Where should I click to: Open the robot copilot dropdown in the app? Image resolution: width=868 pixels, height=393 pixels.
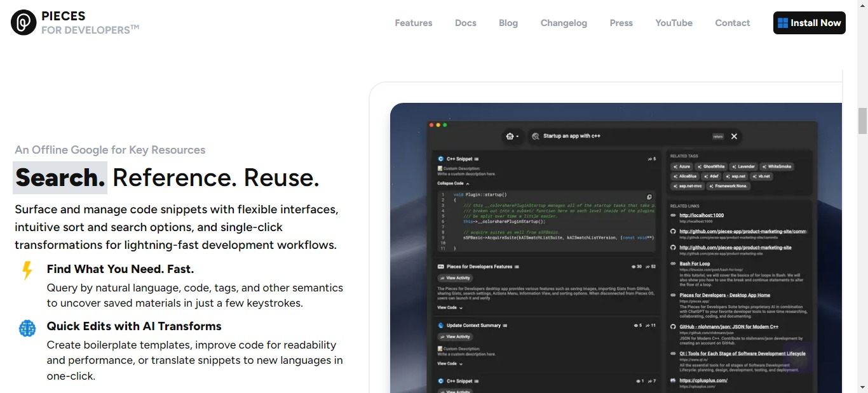tap(512, 136)
